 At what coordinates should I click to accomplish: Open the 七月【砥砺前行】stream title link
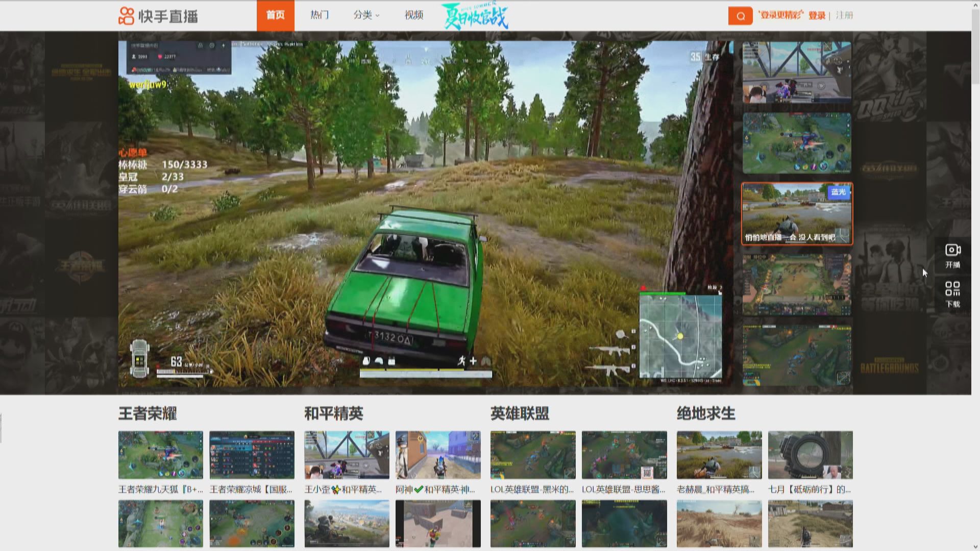click(x=810, y=489)
